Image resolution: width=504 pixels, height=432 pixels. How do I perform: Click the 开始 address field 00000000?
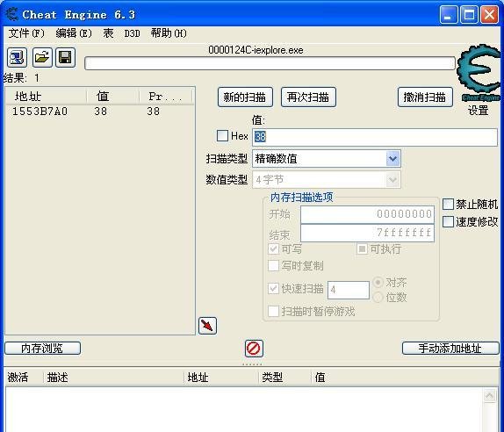coord(367,214)
